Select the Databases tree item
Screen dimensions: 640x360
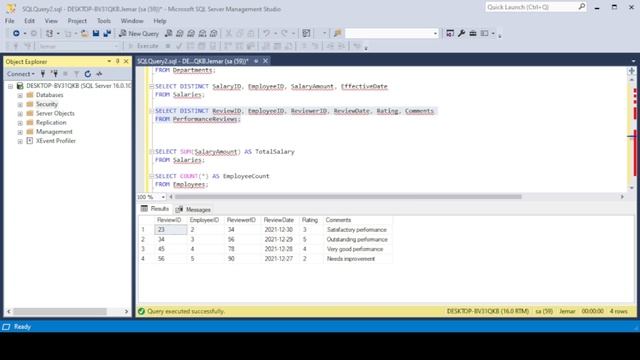click(x=49, y=95)
